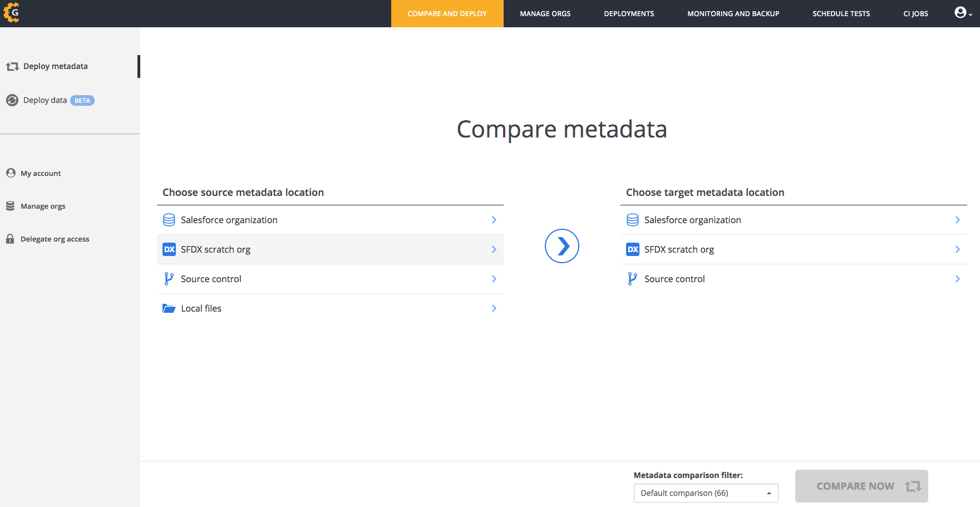This screenshot has height=507, width=980.
Task: Choose source Source control option
Action: coord(211,279)
